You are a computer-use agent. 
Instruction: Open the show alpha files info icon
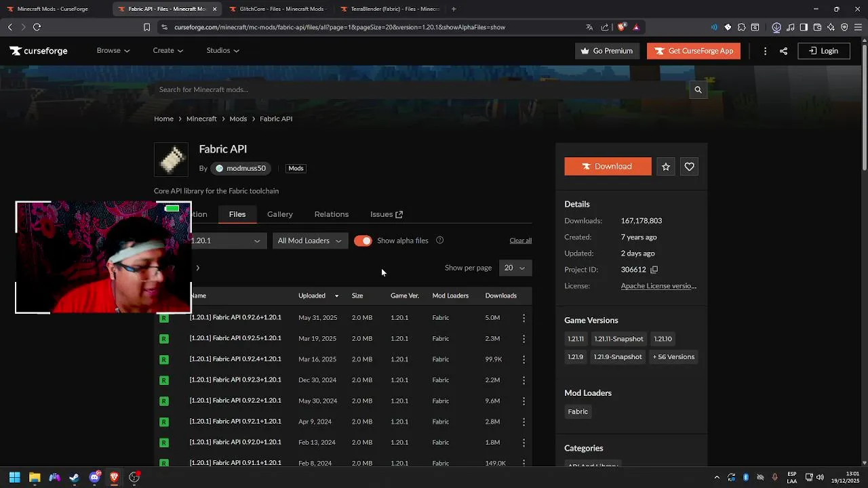(x=439, y=240)
